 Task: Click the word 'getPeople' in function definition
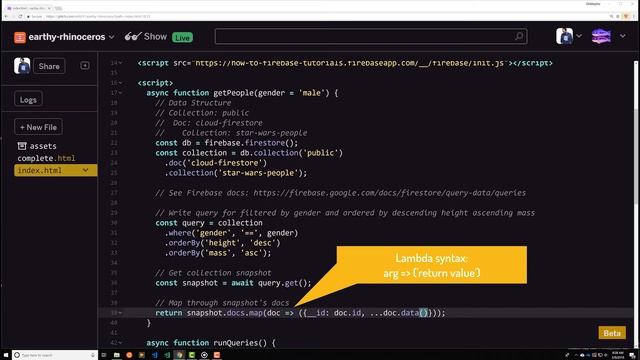(x=233, y=93)
